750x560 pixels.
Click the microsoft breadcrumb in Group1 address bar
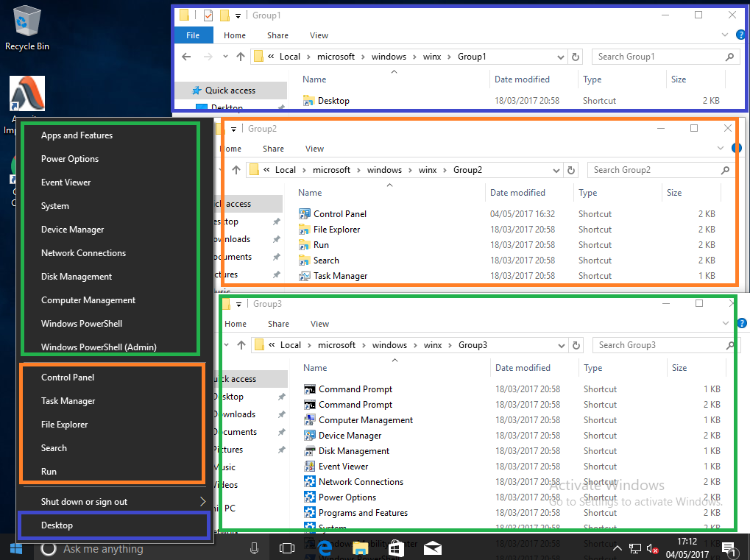(x=336, y=57)
